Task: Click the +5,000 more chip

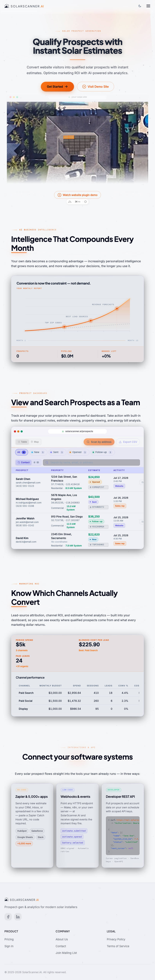Action: [24, 843]
